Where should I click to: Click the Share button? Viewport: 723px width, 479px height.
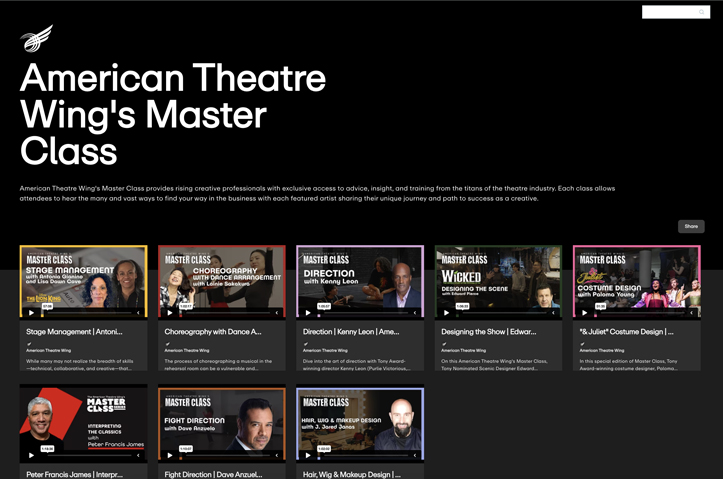(x=691, y=226)
